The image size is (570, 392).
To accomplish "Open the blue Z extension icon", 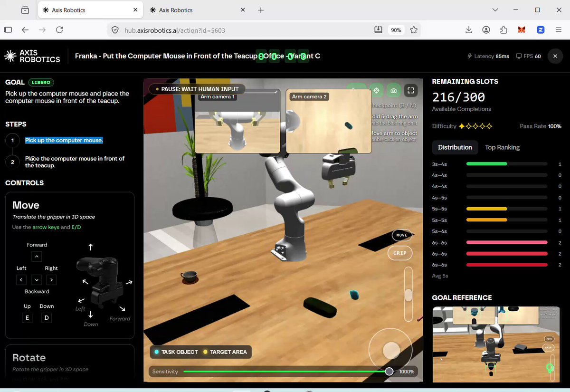I will click(x=541, y=30).
